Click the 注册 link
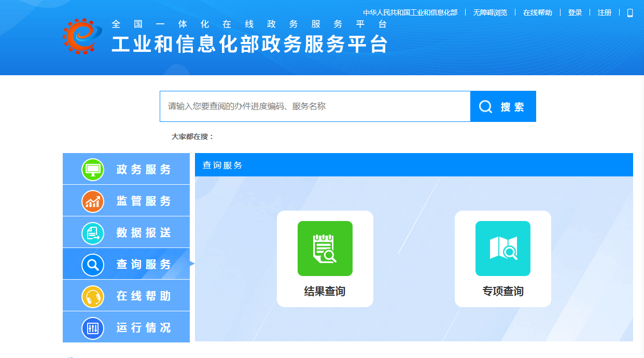The image size is (644, 358). point(605,12)
